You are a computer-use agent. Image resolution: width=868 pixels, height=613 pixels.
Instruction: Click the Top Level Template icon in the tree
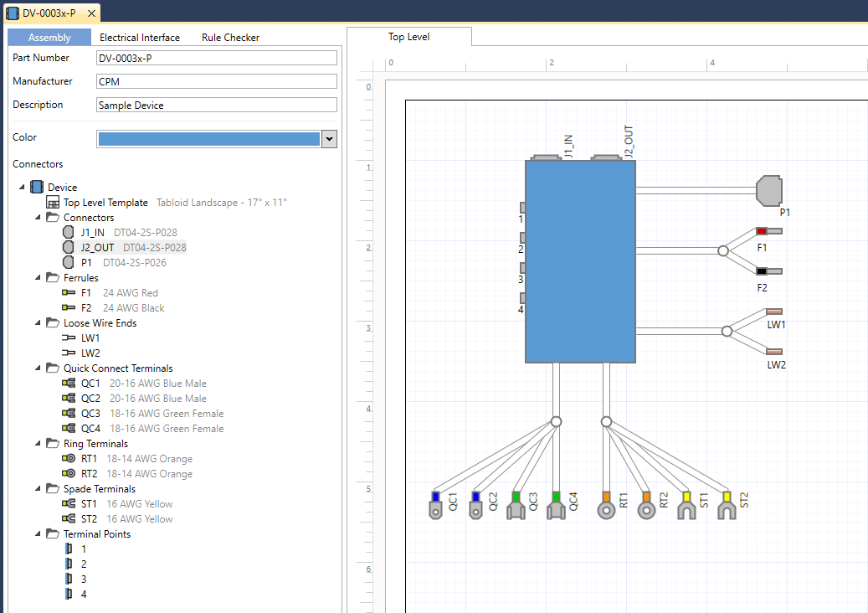point(53,203)
